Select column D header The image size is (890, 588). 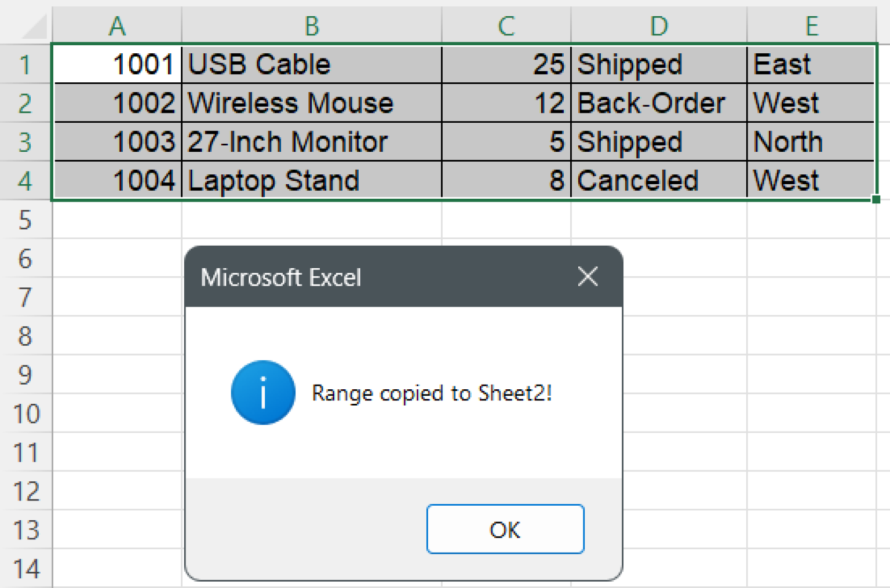point(659,26)
